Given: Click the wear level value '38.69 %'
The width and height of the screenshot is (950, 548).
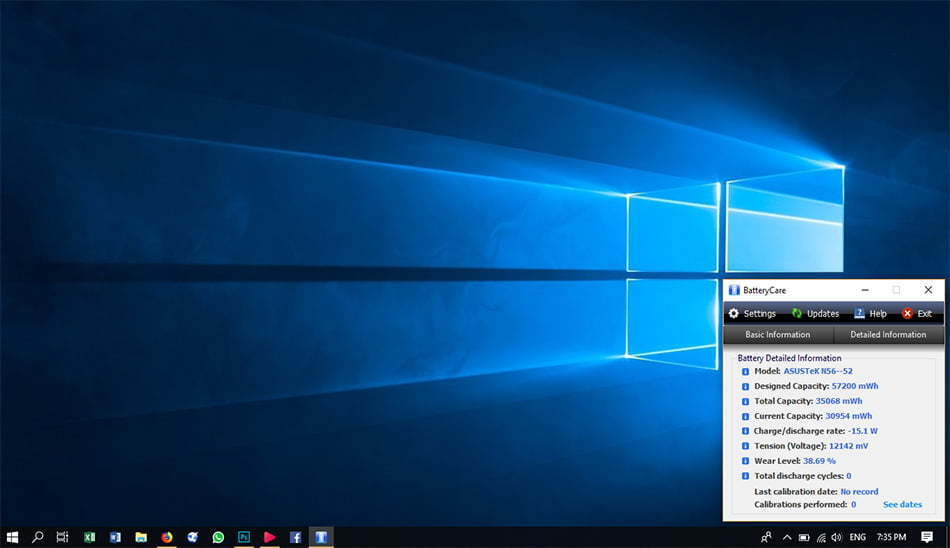Looking at the screenshot, I should point(819,461).
